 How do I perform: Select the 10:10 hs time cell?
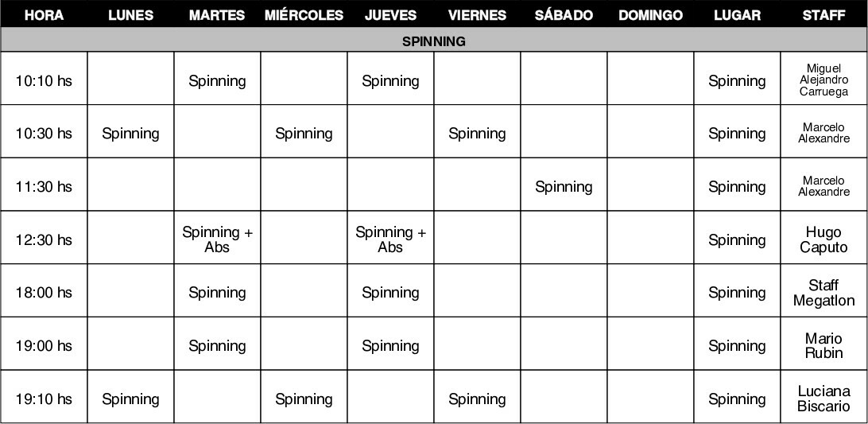point(44,80)
